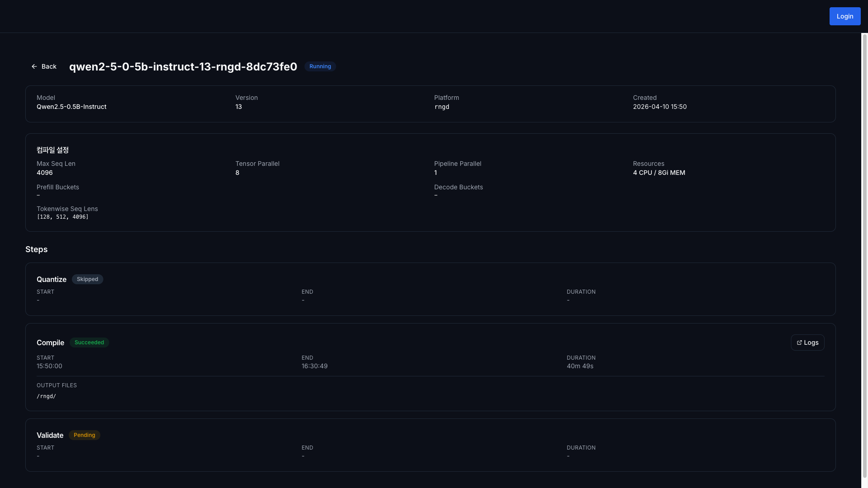Go Back to the previous page
Image resolution: width=868 pixels, height=488 pixels.
coord(44,66)
